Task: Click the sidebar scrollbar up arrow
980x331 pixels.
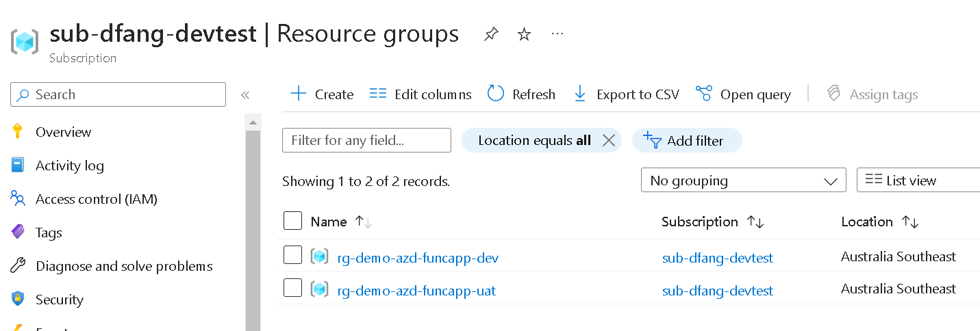Action: (253, 122)
